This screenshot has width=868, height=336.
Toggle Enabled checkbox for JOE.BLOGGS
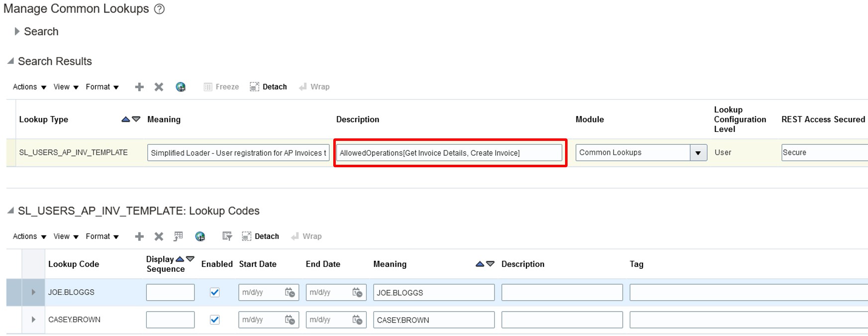pyautogui.click(x=214, y=292)
